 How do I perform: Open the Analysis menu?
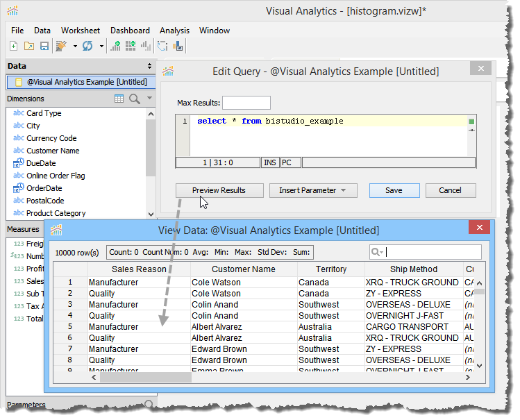click(x=174, y=31)
